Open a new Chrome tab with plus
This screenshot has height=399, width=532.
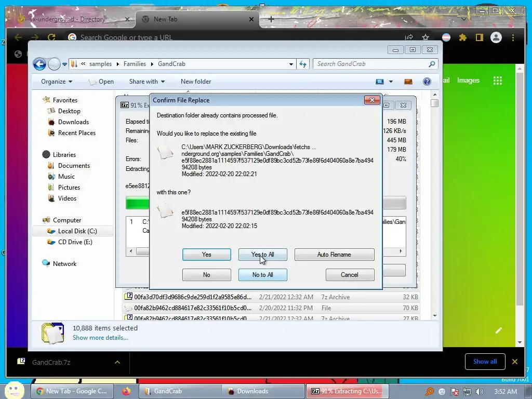tap(271, 19)
